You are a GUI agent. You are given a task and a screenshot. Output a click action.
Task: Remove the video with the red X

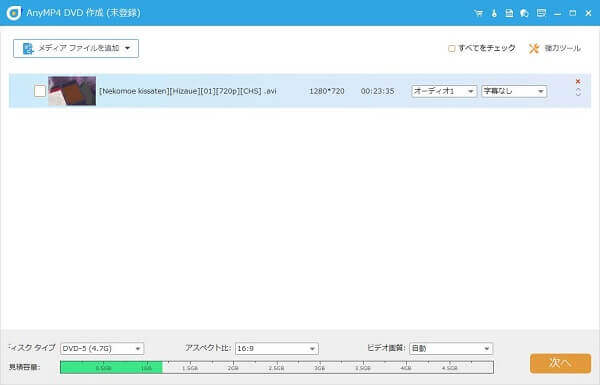(x=578, y=81)
